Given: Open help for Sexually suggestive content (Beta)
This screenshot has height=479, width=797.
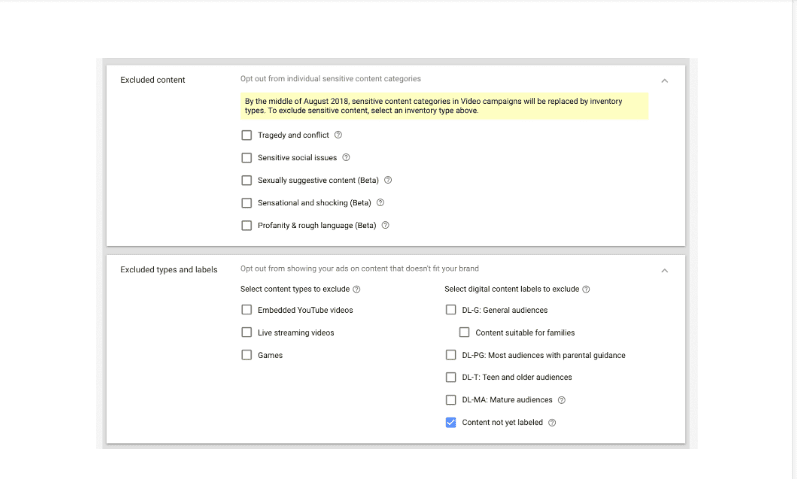Looking at the screenshot, I should [x=388, y=180].
